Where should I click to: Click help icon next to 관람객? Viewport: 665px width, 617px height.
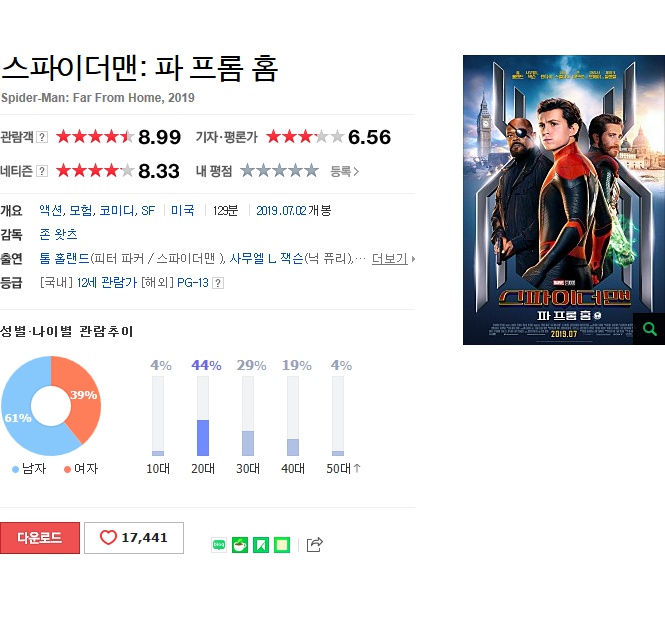click(x=42, y=137)
